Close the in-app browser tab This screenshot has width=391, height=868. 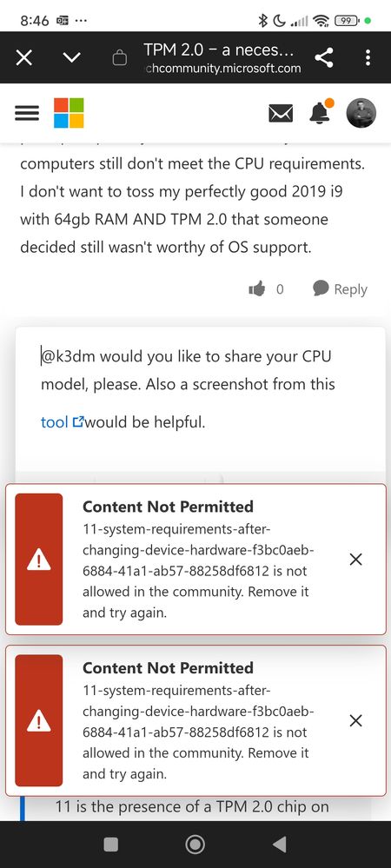(x=23, y=57)
